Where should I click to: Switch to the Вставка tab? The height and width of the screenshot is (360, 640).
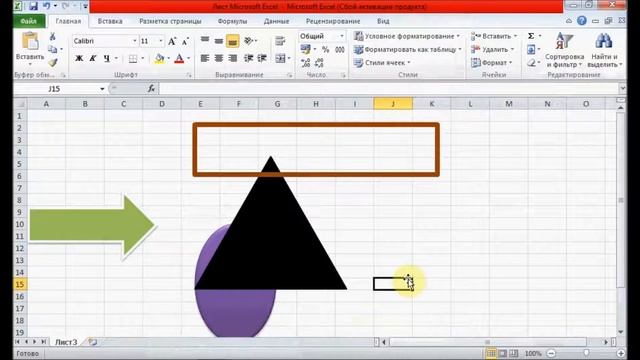click(x=110, y=21)
